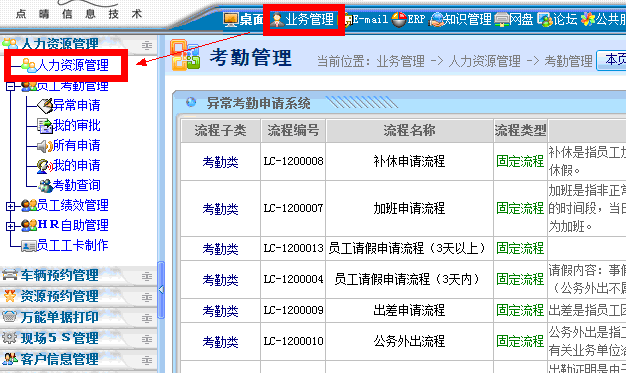Toggle the 车辆预约管理 panel collapse icon
Image resolution: width=626 pixels, height=373 pixels.
click(x=147, y=276)
